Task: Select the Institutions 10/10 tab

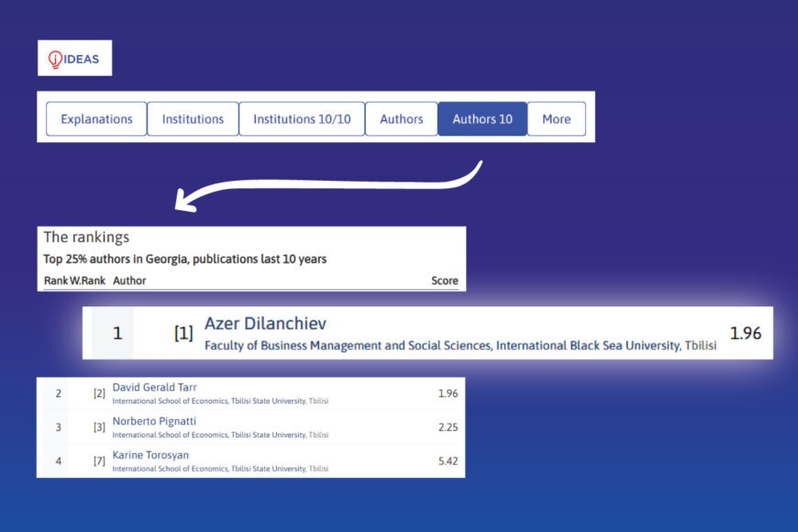Action: (x=302, y=119)
